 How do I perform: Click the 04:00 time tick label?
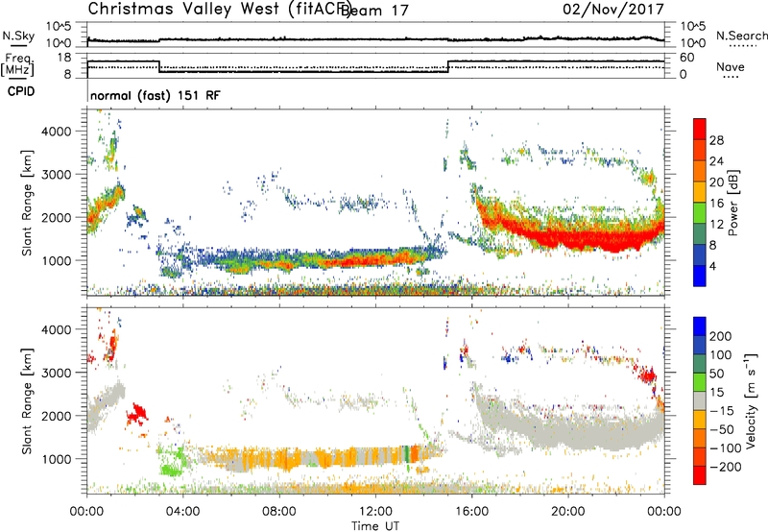(182, 512)
